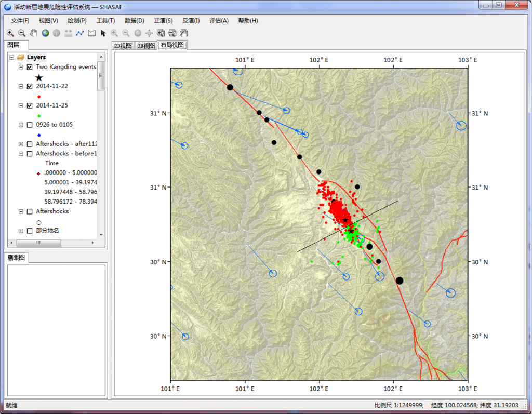
Task: Click the measure ruler tool icon
Action: pos(68,33)
